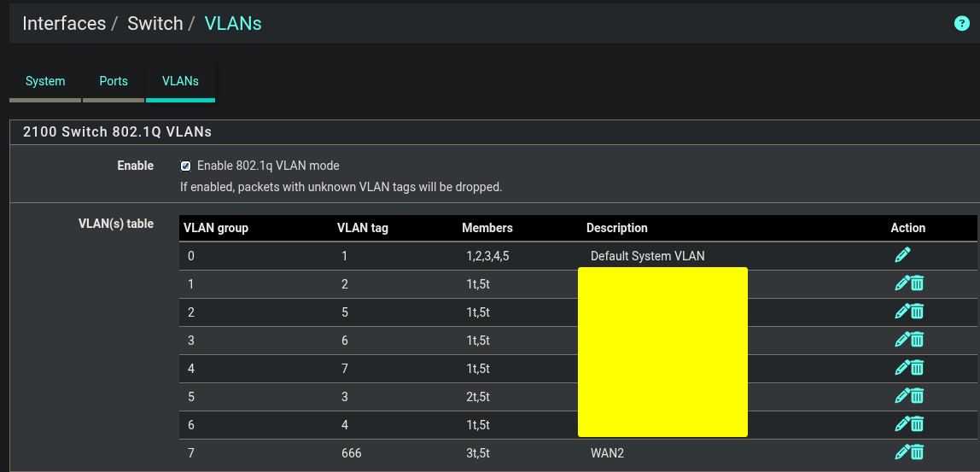Click the pencil icon for VLAN tag 2
The image size is (980, 472).
coord(901,283)
